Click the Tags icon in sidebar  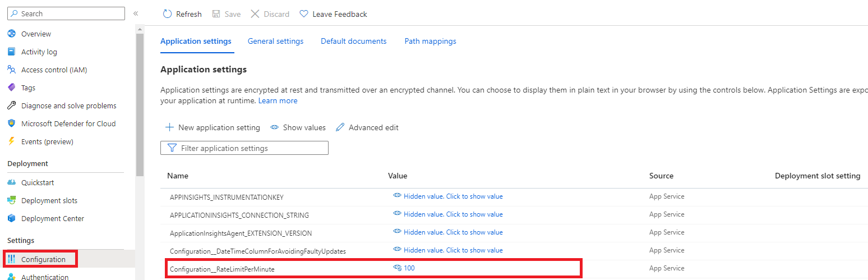[11, 88]
